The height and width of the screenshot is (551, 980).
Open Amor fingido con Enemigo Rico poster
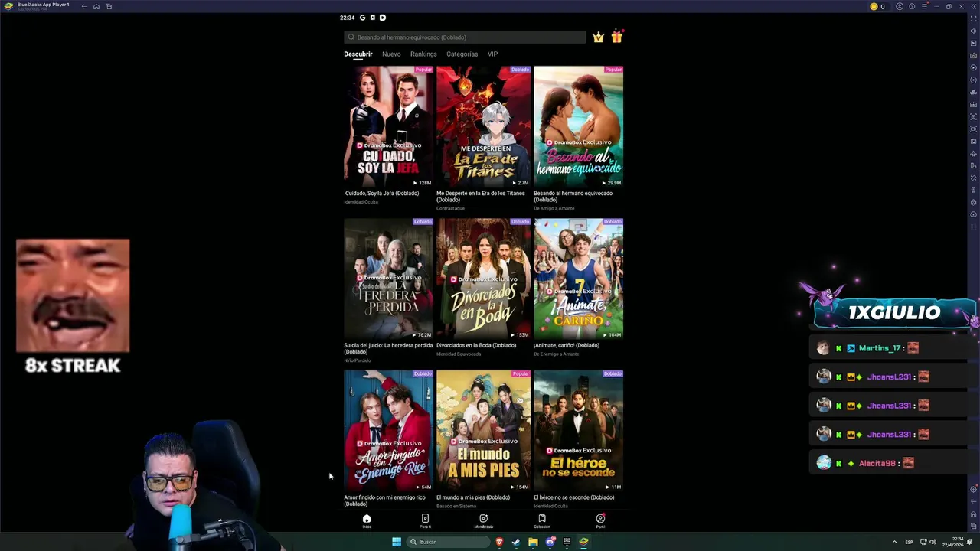coord(388,430)
